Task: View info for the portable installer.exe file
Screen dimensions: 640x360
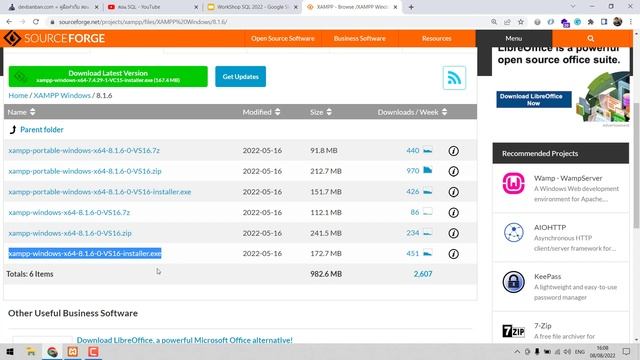Action: (453, 192)
